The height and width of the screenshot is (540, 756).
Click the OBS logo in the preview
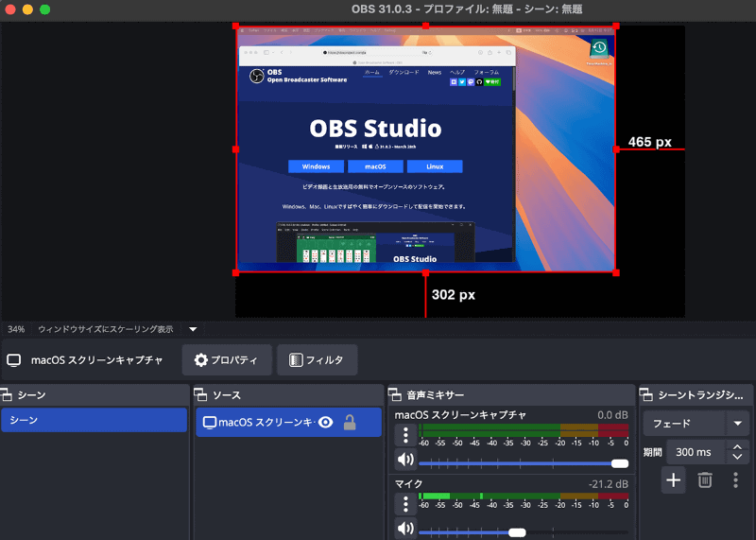point(256,76)
